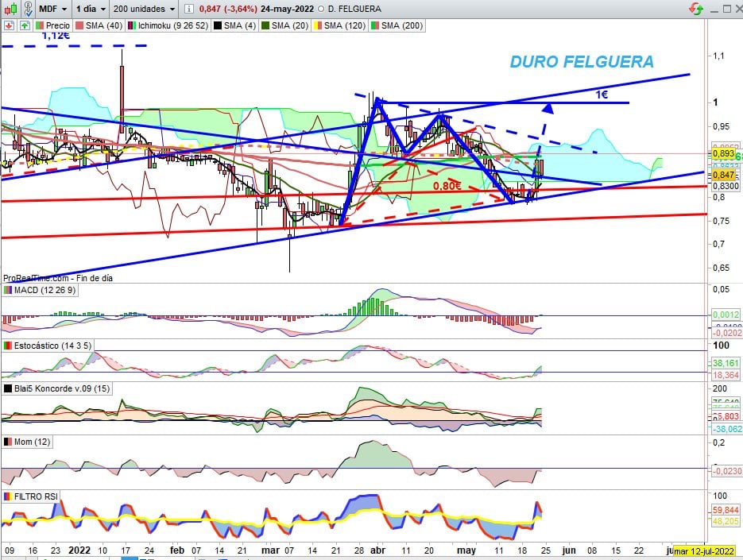Image resolution: width=743 pixels, height=560 pixels.
Task: Click the SMA (20) dark green swatch
Action: (x=265, y=25)
